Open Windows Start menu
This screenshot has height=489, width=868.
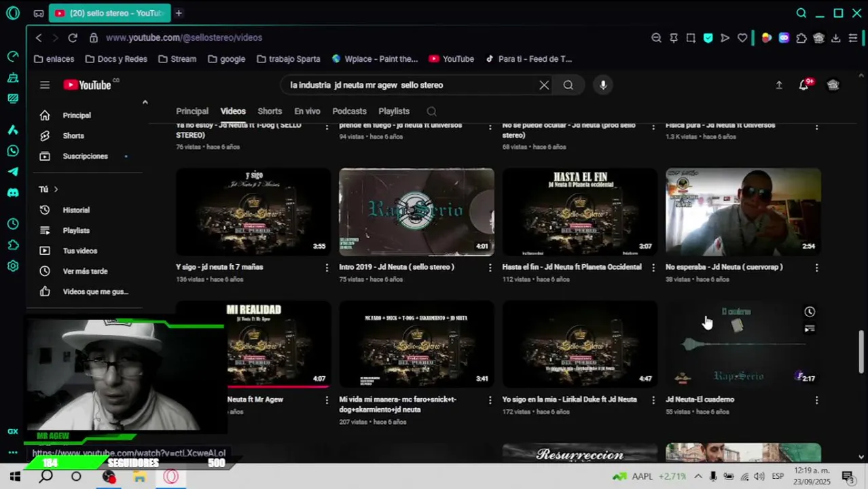(x=15, y=477)
